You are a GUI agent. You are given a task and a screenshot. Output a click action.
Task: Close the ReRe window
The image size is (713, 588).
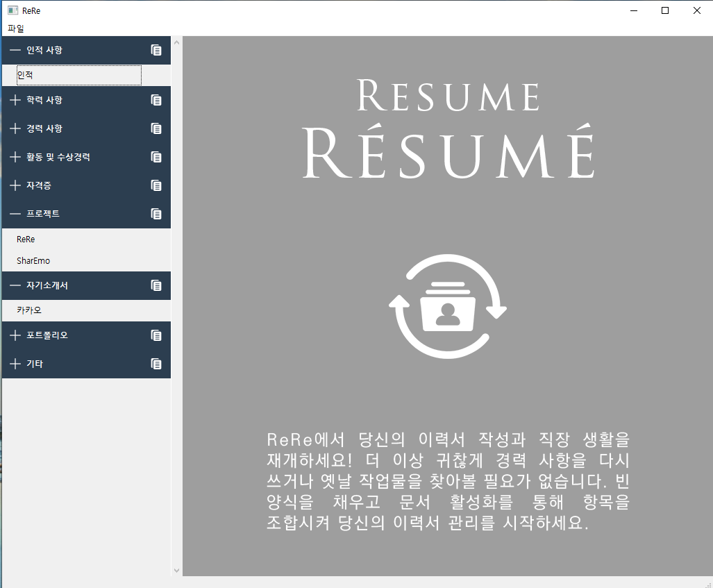coord(696,10)
